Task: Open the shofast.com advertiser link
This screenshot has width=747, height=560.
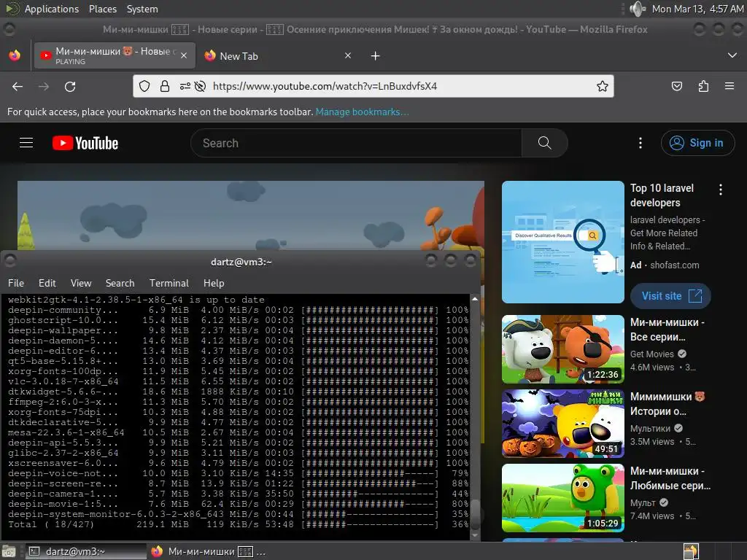Action: point(675,265)
